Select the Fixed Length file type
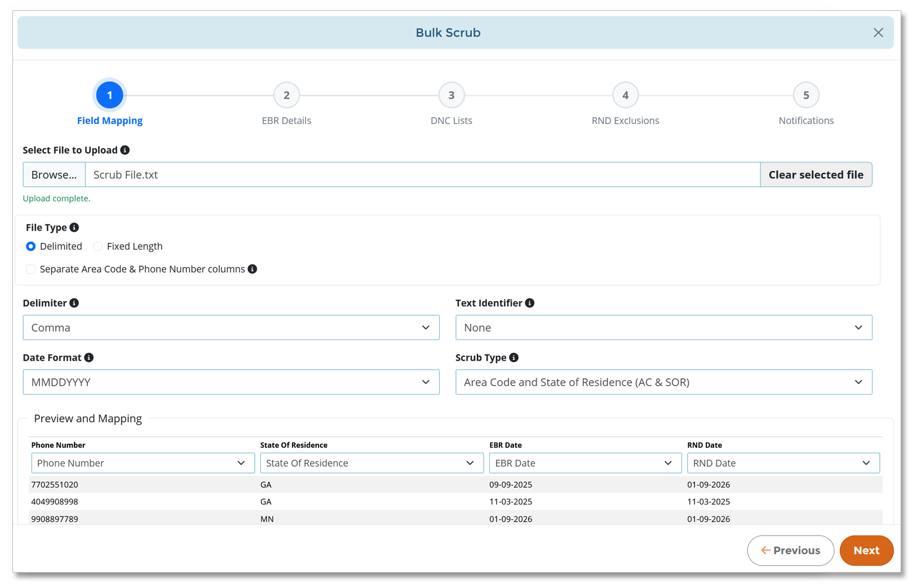 point(98,246)
